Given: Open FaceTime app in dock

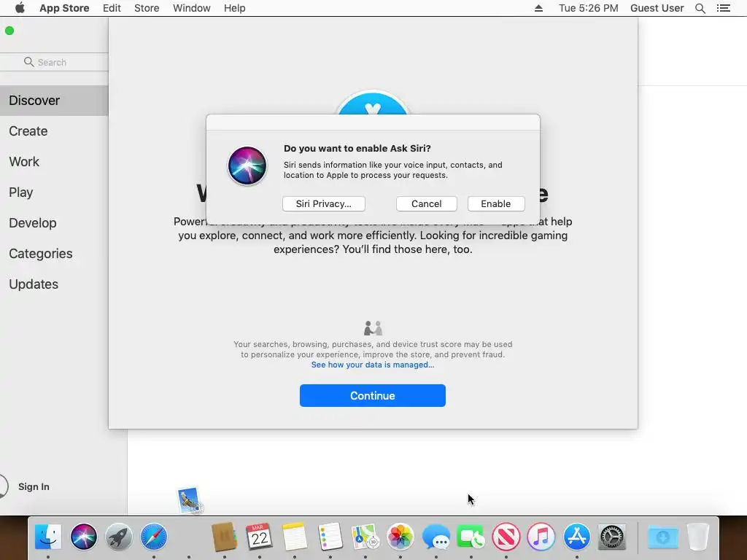Looking at the screenshot, I should (471, 537).
